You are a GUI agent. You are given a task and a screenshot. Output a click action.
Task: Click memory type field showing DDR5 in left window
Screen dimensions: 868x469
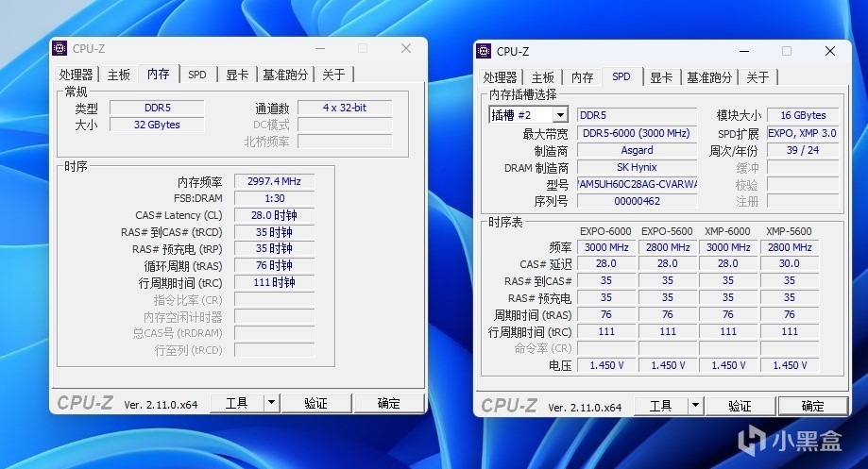(x=157, y=108)
